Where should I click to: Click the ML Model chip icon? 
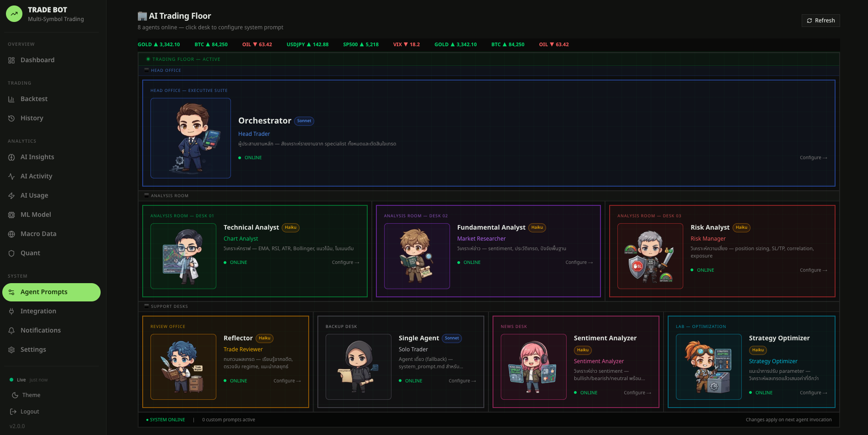pos(11,215)
